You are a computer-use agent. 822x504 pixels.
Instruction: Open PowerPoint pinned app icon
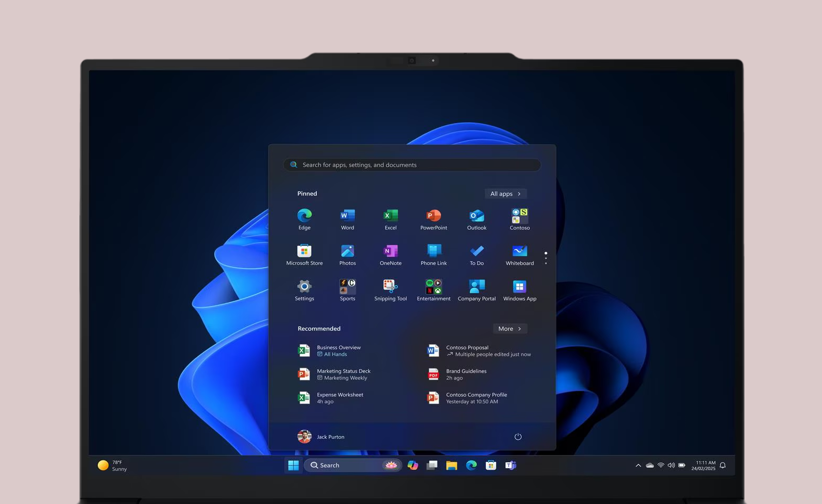tap(434, 216)
